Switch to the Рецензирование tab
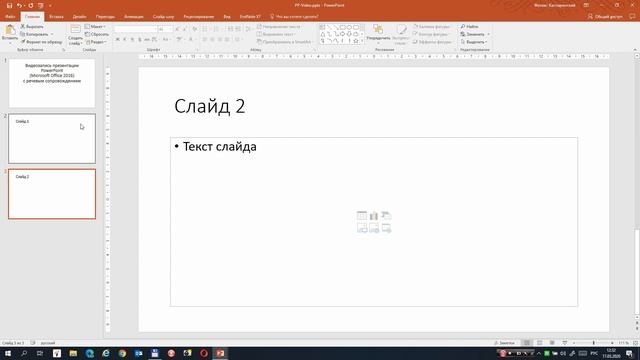 coord(199,17)
